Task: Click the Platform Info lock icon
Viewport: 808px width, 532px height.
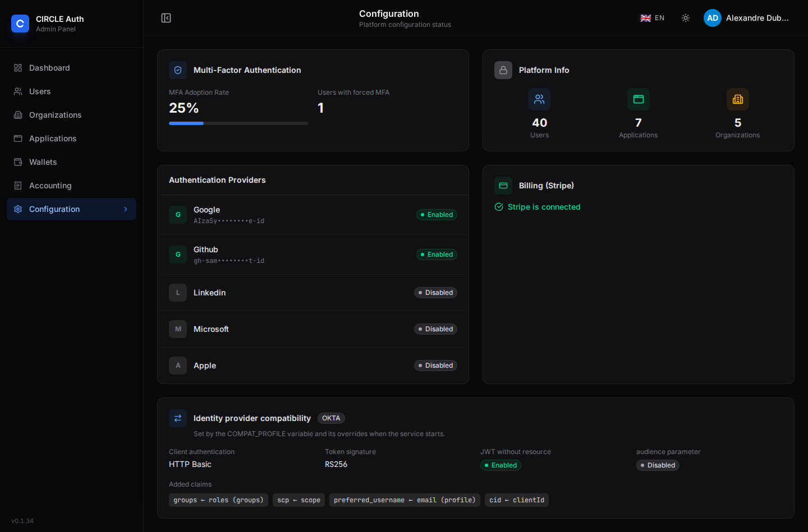Action: (503, 70)
